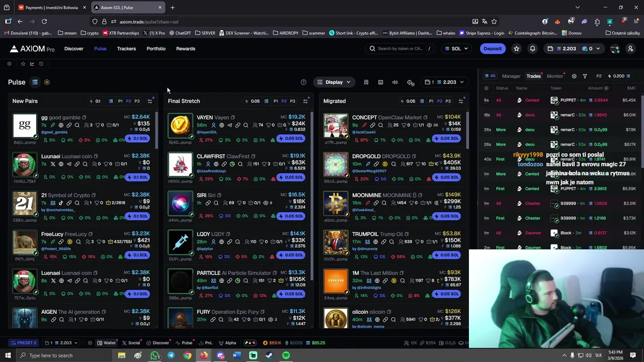The image size is (644, 362).
Task: Click the chart icon in the top sub-toolbar
Action: point(32,64)
